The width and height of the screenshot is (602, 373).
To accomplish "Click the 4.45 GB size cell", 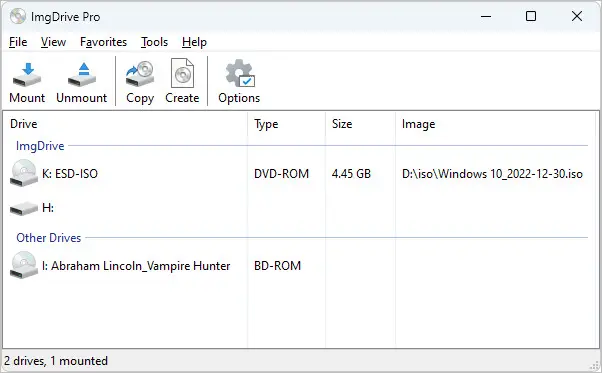I will 351,174.
